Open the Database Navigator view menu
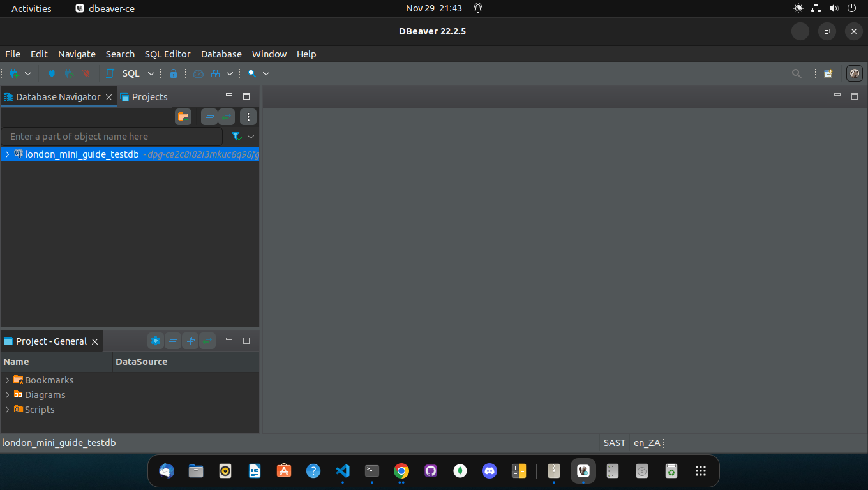The width and height of the screenshot is (868, 490). [248, 117]
